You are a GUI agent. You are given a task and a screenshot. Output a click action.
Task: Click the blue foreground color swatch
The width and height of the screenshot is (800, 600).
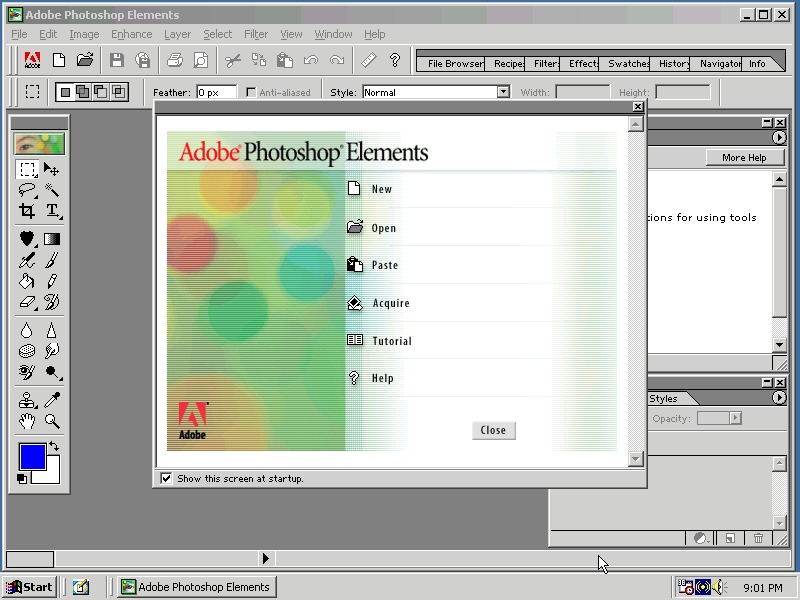[33, 456]
